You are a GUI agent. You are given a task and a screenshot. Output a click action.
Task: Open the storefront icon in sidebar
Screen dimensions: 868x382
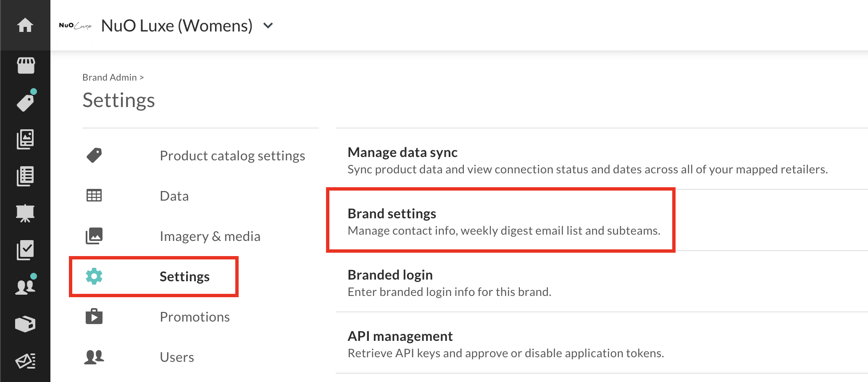point(26,65)
